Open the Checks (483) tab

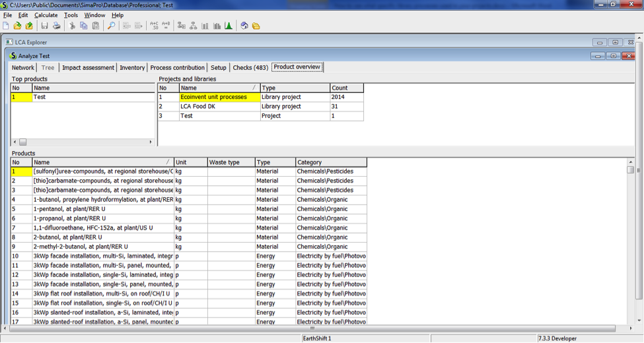pos(250,68)
